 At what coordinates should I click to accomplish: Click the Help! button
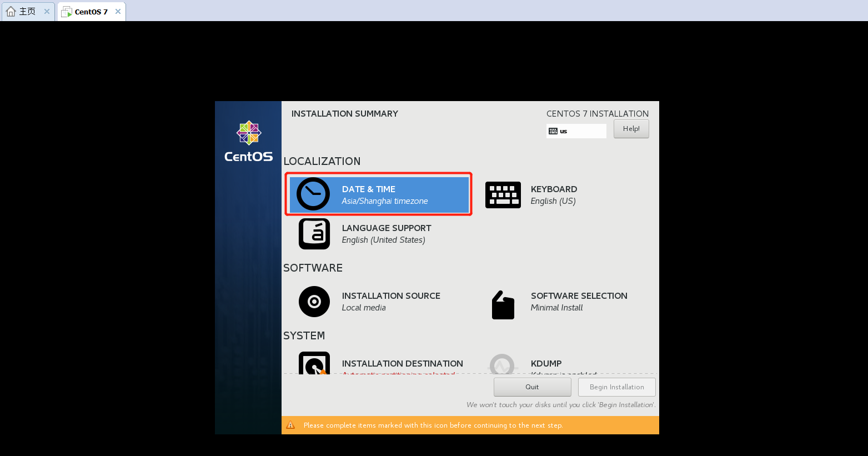click(x=631, y=129)
